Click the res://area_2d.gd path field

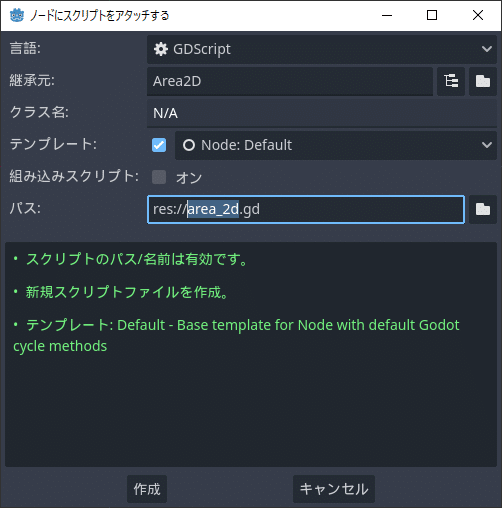point(306,209)
